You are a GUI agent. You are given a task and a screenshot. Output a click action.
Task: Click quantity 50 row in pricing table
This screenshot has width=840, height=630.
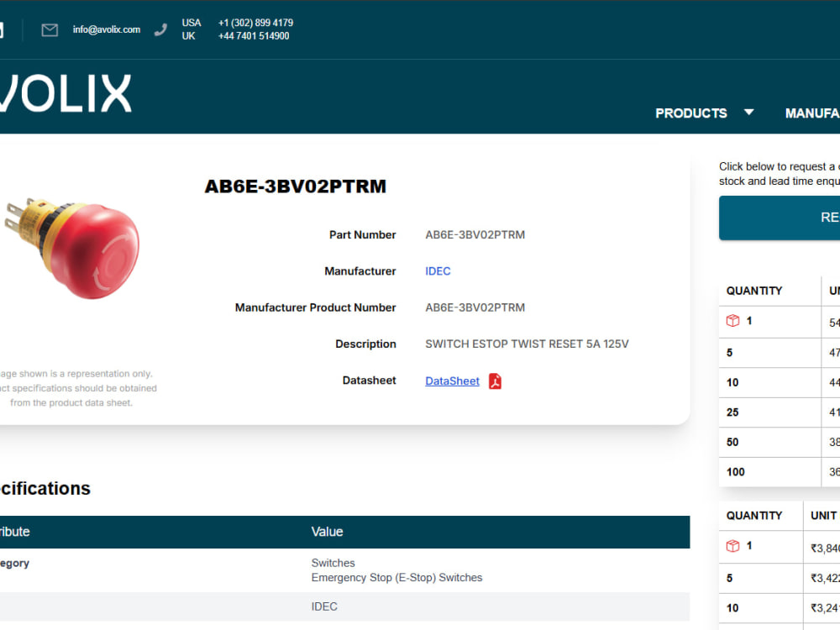coord(780,442)
